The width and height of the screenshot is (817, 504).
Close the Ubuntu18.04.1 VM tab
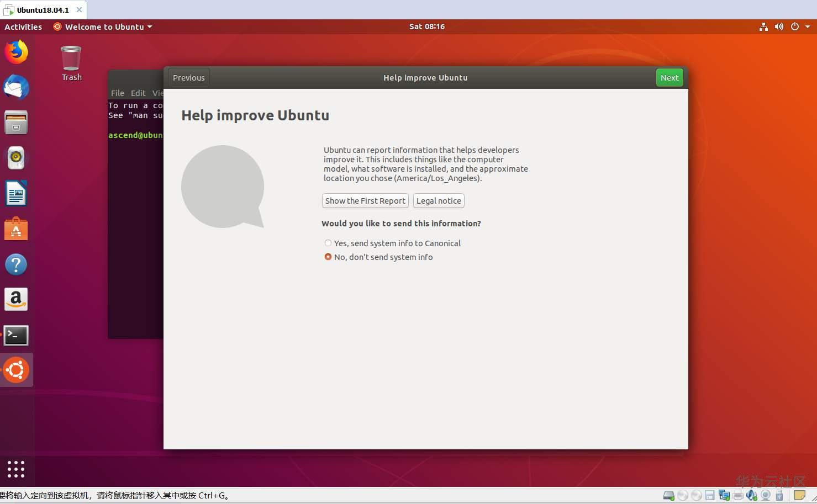click(x=79, y=10)
